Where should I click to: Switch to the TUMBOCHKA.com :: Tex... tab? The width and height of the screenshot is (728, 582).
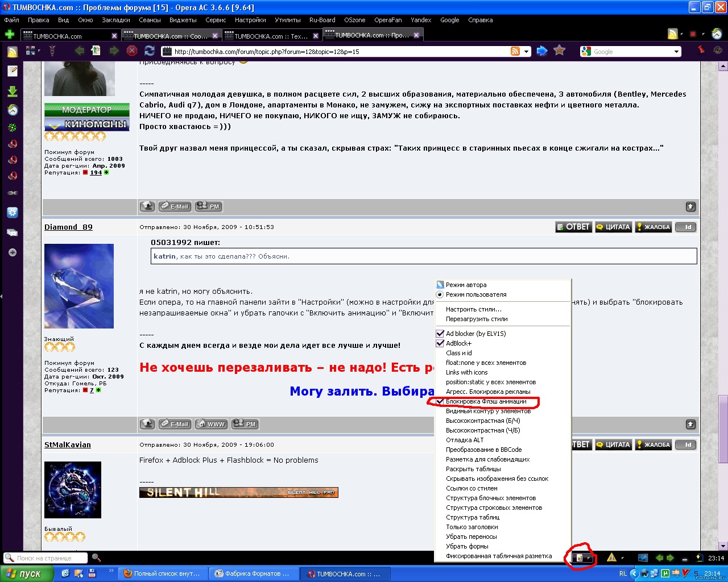click(x=271, y=36)
